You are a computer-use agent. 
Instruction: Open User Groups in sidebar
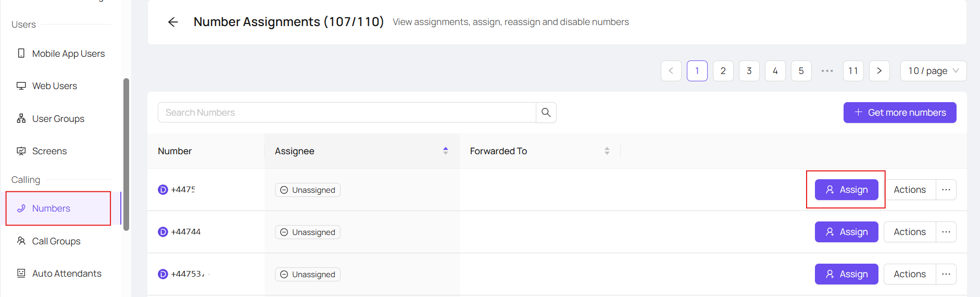click(51, 119)
